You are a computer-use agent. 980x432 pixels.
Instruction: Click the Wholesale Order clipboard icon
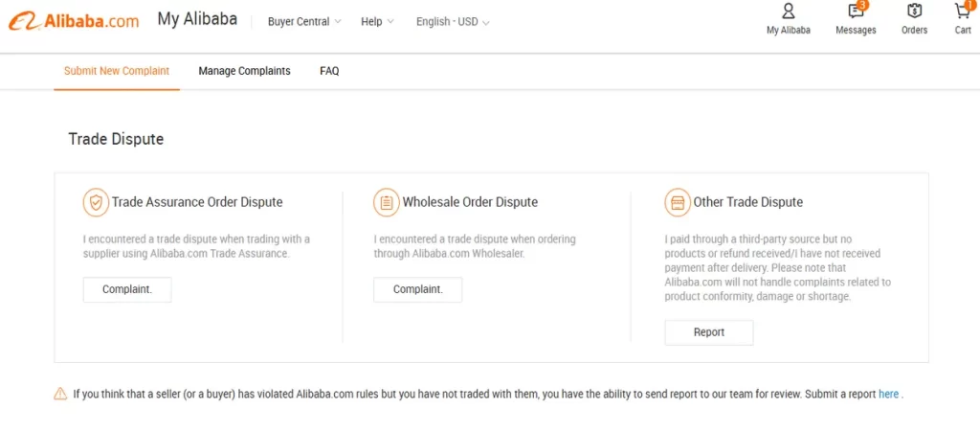pos(386,202)
